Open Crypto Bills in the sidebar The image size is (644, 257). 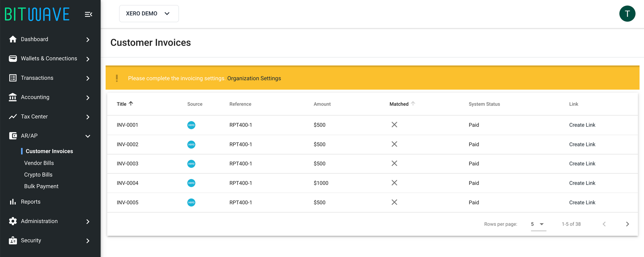[x=38, y=175]
